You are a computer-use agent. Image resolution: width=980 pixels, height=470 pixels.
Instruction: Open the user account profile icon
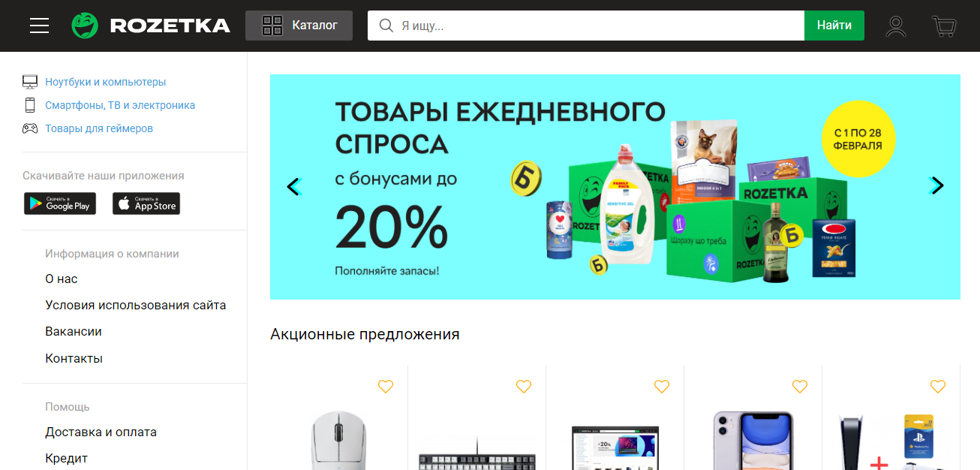pos(896,26)
